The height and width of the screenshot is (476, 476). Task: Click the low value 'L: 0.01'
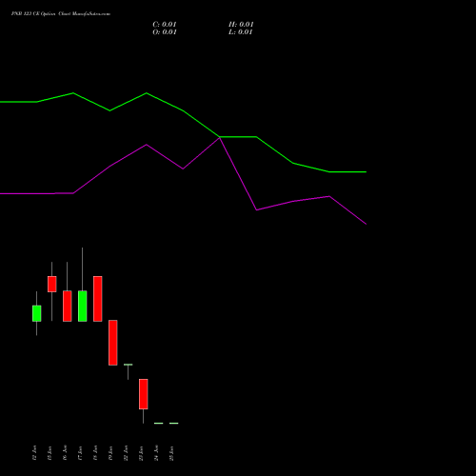click(241, 32)
